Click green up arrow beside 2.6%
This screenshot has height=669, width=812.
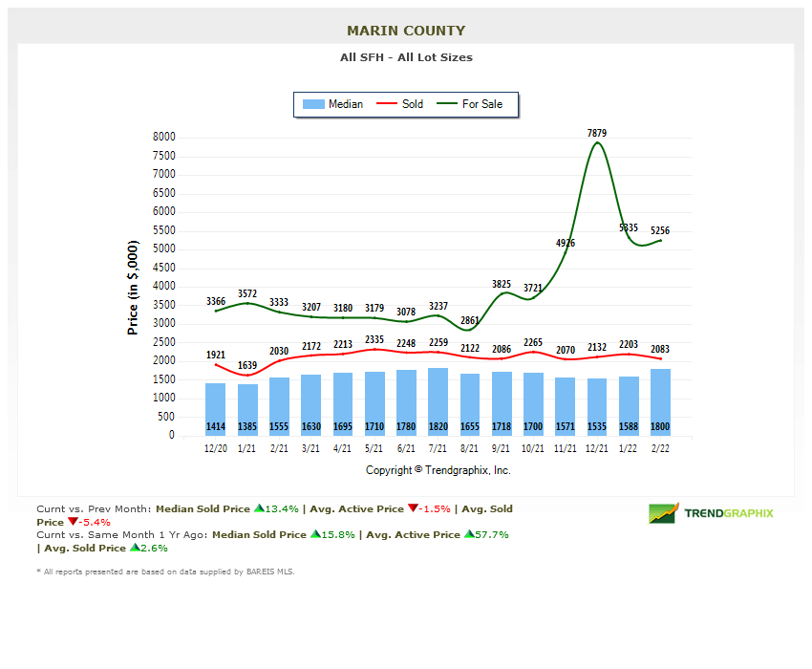pos(134,549)
